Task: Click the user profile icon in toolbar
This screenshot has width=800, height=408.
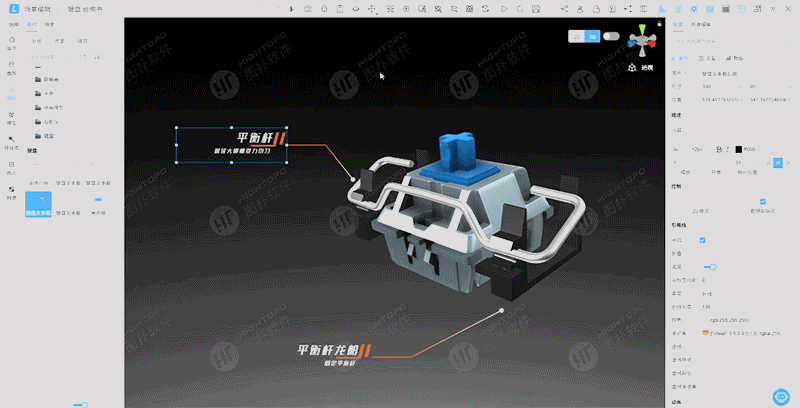Action: tap(580, 9)
